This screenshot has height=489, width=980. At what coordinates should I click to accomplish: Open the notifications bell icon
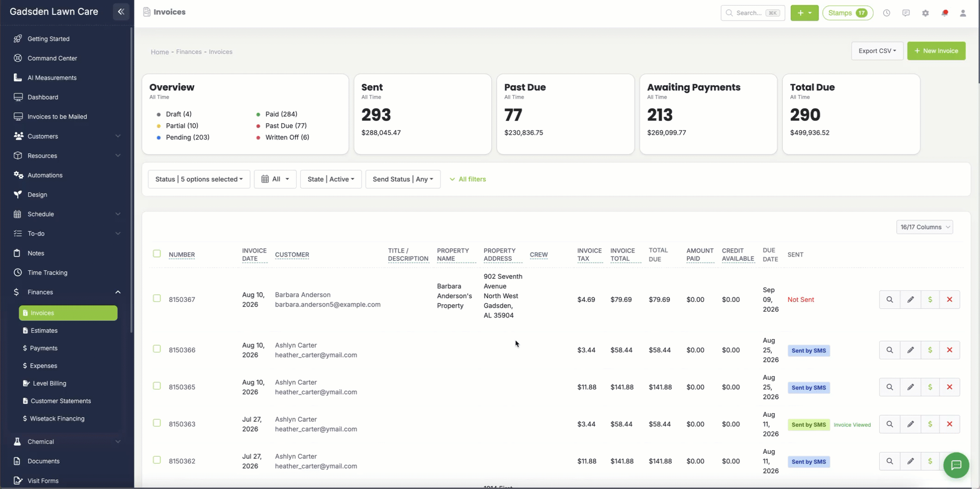(944, 13)
